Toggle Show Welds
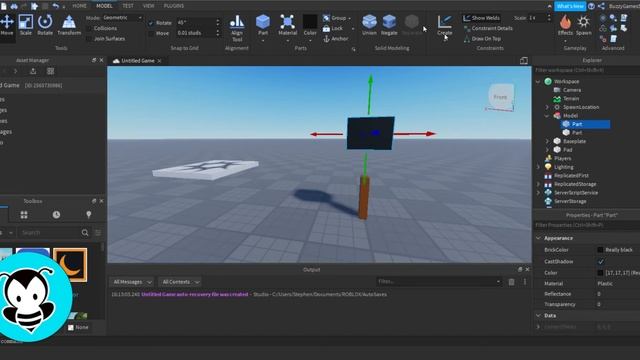Viewport: 640px width, 360px height. 481,18
